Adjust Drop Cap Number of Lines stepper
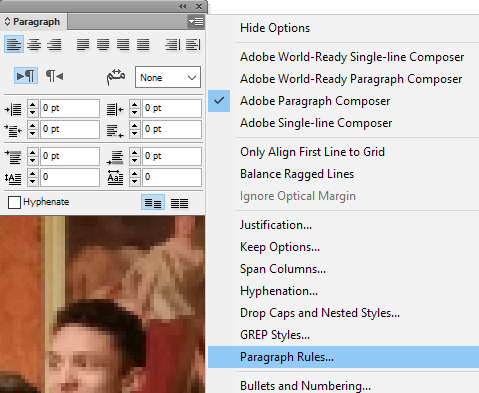This screenshot has height=393, width=479. click(32, 177)
